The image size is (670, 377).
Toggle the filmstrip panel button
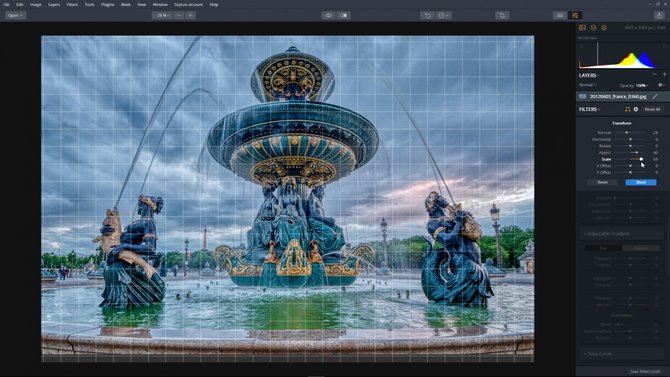pos(560,15)
